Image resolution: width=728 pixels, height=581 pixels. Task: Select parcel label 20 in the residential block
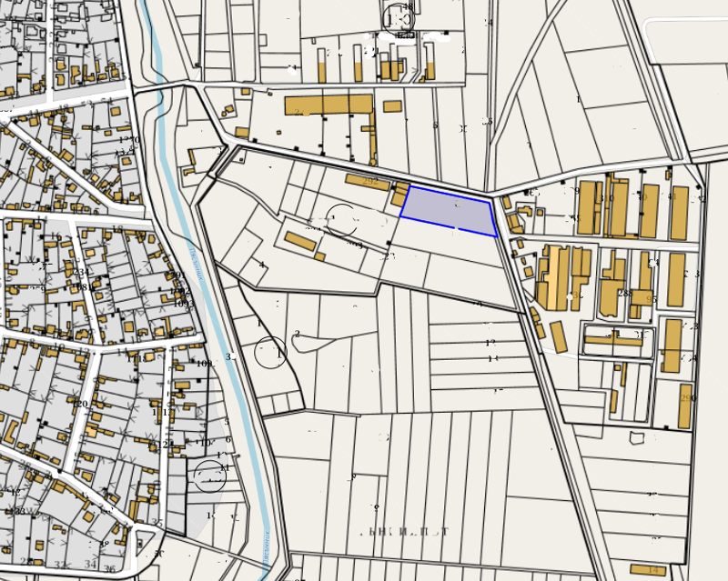pos(82,404)
